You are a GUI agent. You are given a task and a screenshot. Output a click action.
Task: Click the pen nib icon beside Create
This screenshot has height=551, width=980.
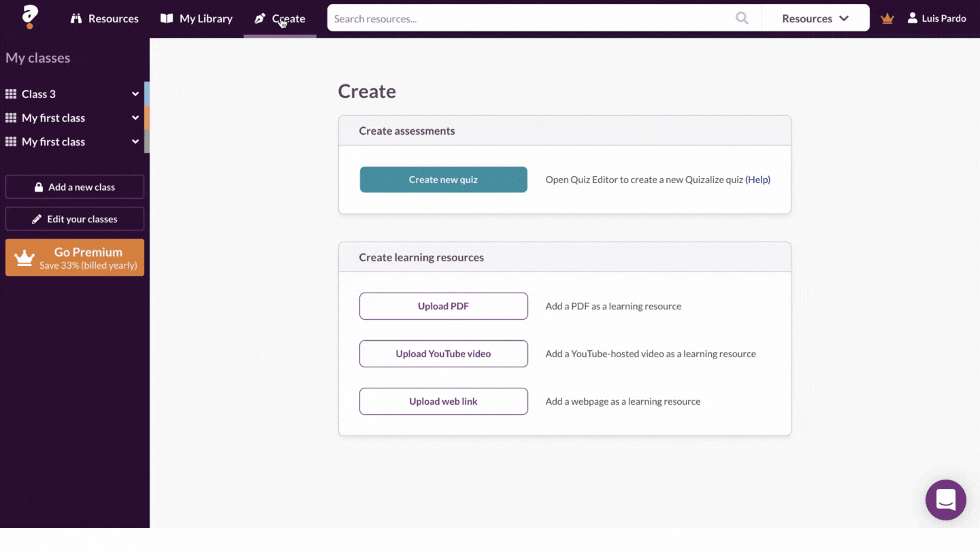259,18
